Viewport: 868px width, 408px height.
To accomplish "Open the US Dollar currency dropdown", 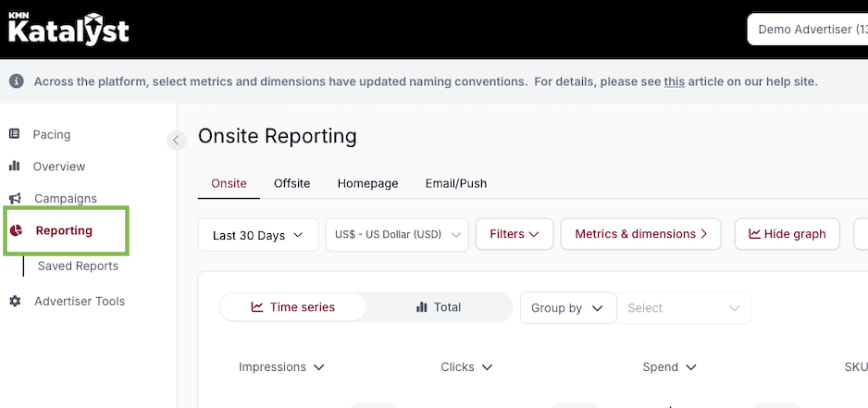I will pyautogui.click(x=397, y=234).
